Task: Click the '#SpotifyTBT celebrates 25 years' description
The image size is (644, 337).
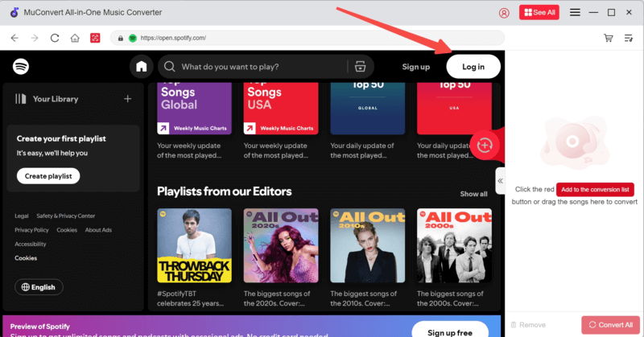Action: (x=191, y=298)
